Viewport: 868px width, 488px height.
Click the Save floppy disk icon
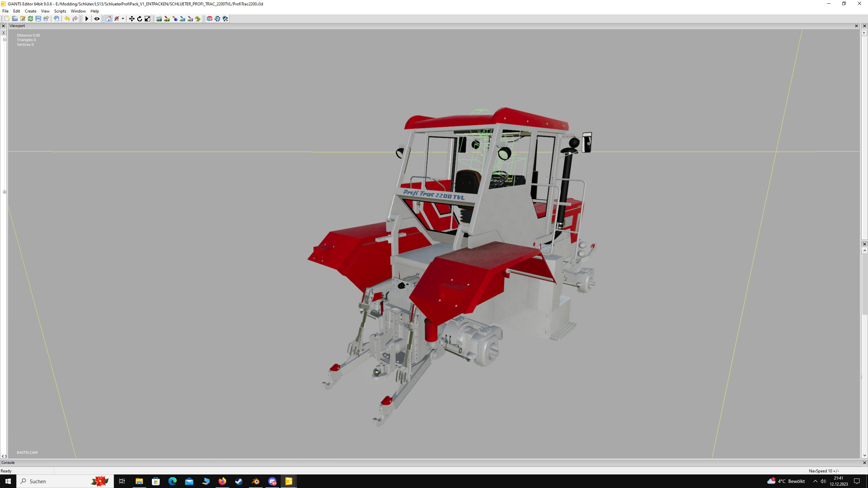point(38,19)
